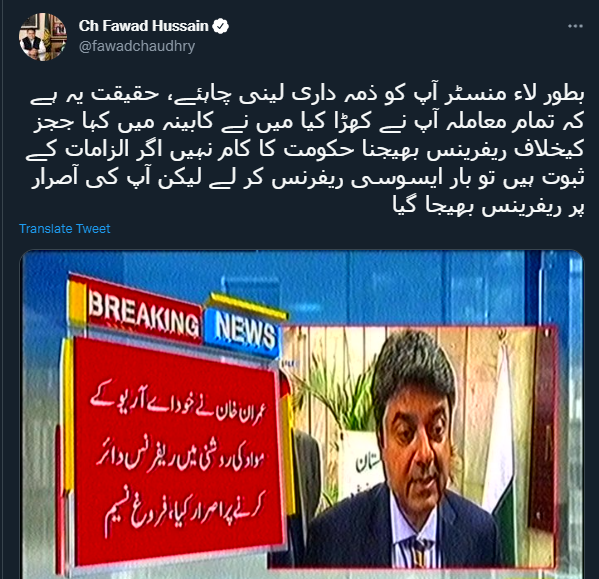The image size is (599, 579).
Task: Open the @fawadchaudhry handle link
Action: pyautogui.click(x=137, y=46)
